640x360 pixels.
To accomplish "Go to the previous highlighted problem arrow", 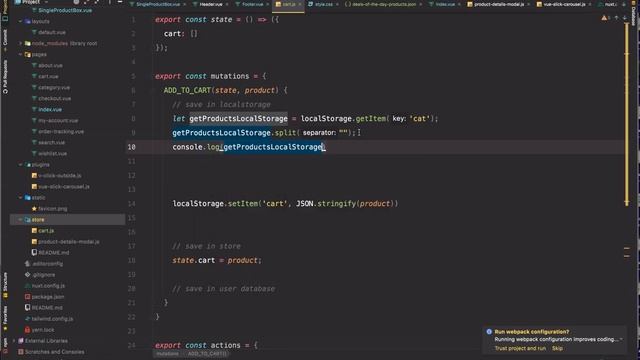I will click(x=616, y=18).
